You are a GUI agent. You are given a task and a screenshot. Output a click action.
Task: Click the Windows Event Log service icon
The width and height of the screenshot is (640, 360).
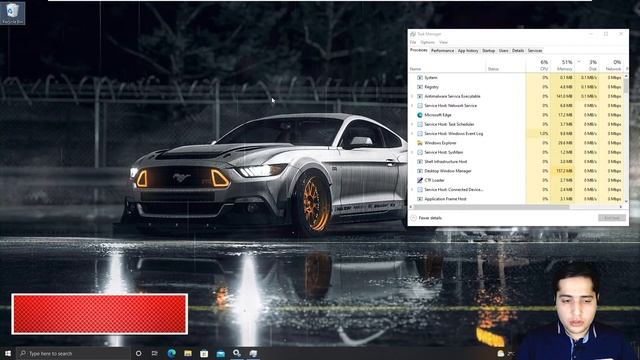(420, 133)
